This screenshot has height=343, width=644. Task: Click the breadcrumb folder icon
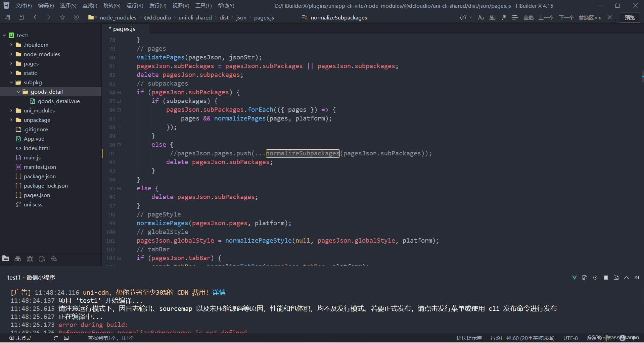pyautogui.click(x=91, y=17)
